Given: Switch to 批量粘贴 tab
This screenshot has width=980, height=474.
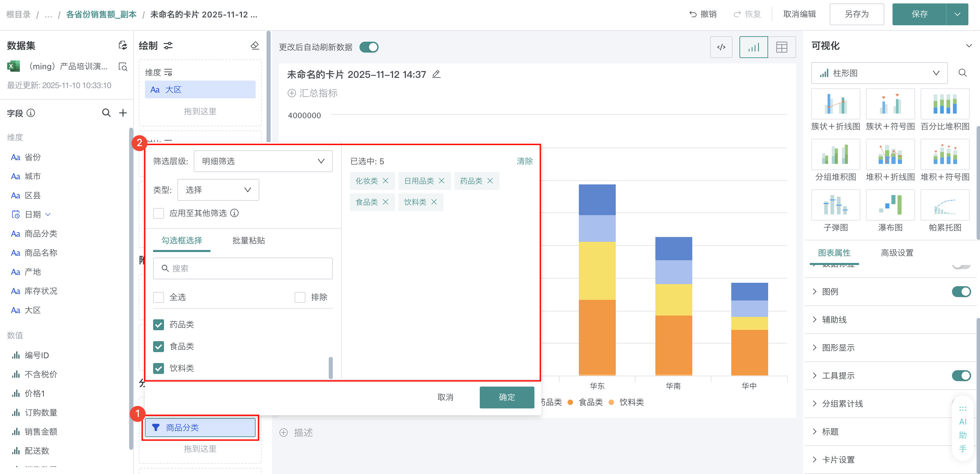Looking at the screenshot, I should (x=248, y=240).
